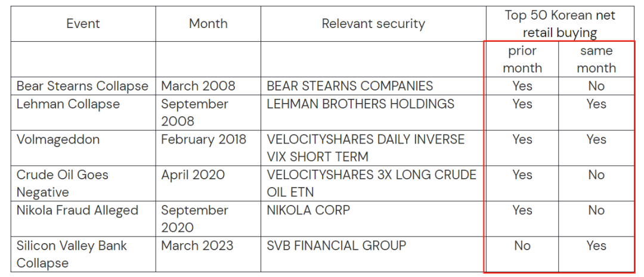Click the "Event" column header

[x=83, y=24]
